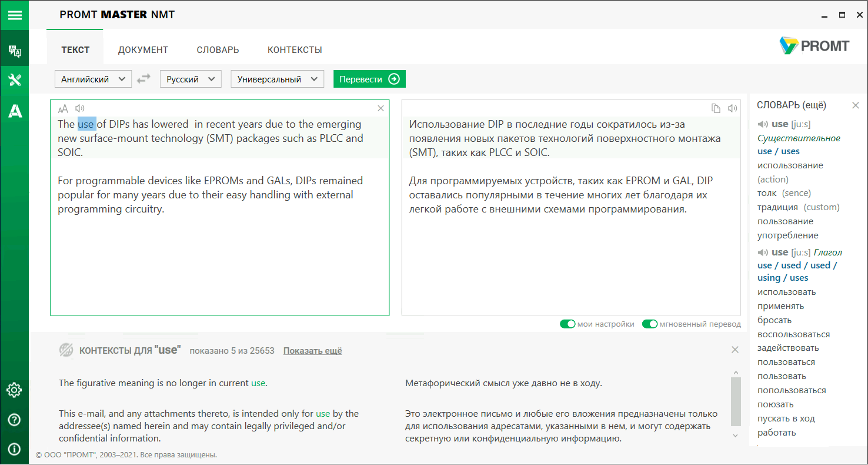868x465 pixels.
Task: Select the dictionary translation "употребление"
Action: click(788, 235)
